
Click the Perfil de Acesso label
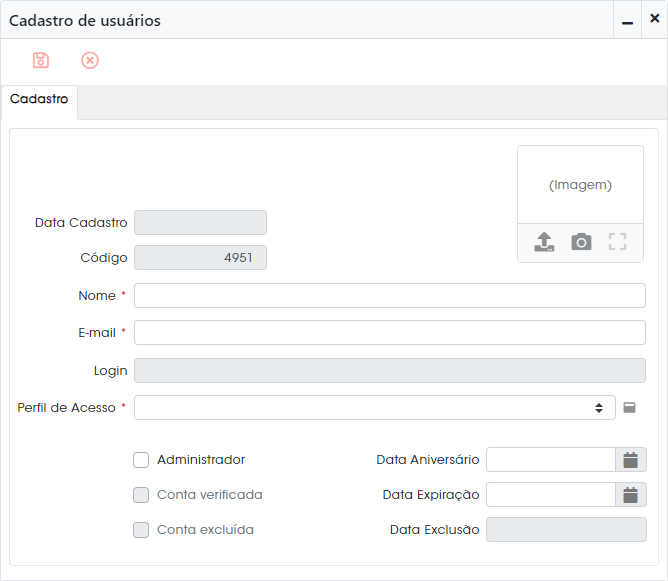coord(66,408)
